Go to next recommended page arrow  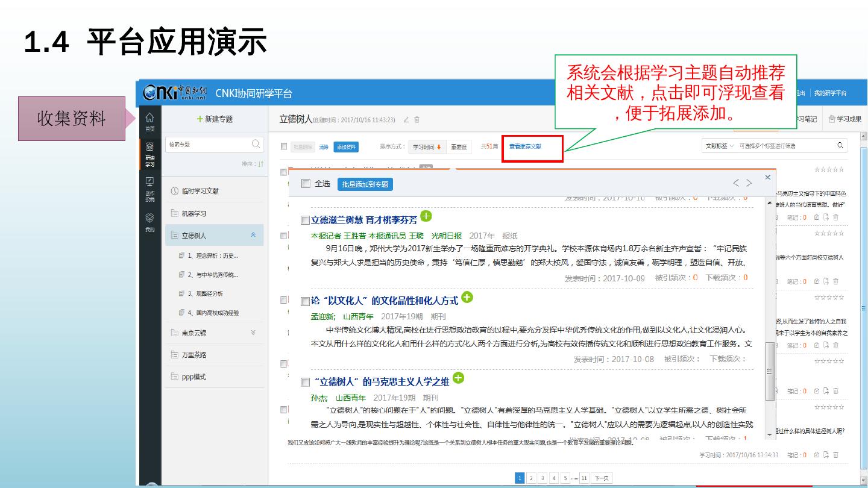point(749,183)
